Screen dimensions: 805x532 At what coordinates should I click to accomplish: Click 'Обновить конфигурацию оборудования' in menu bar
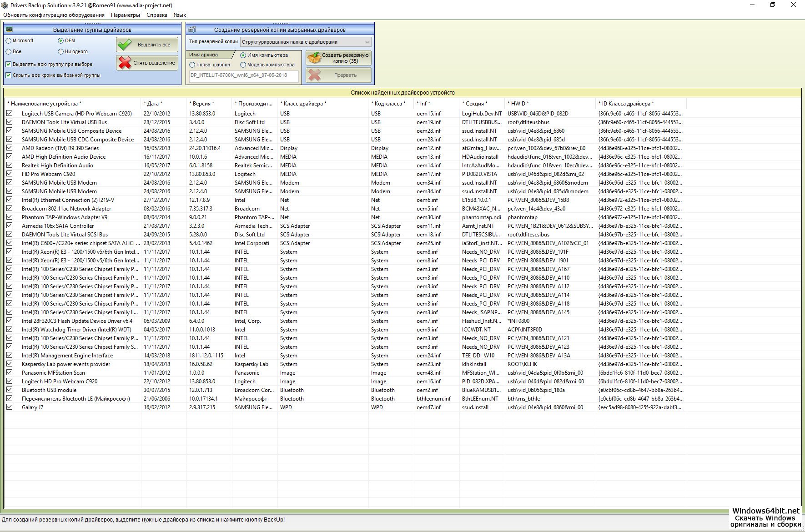pos(54,15)
